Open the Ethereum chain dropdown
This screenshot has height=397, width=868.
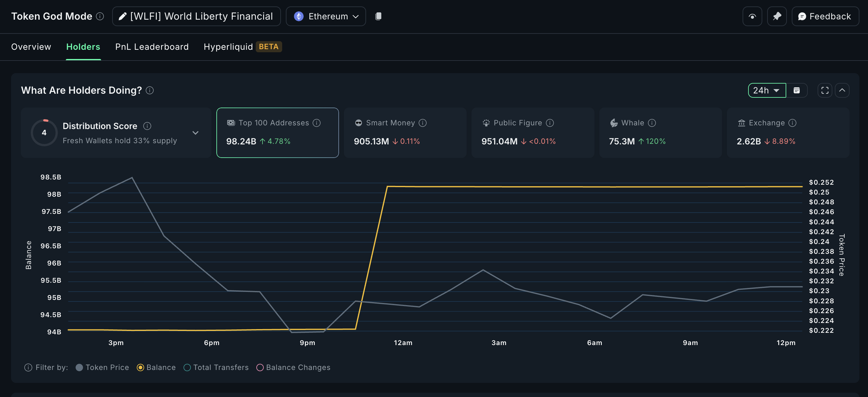point(325,16)
